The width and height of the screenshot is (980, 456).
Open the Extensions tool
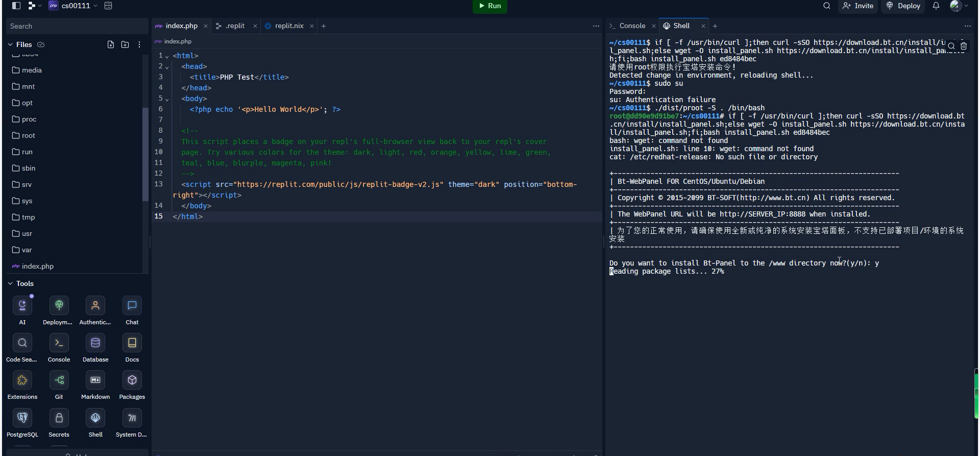pyautogui.click(x=22, y=380)
